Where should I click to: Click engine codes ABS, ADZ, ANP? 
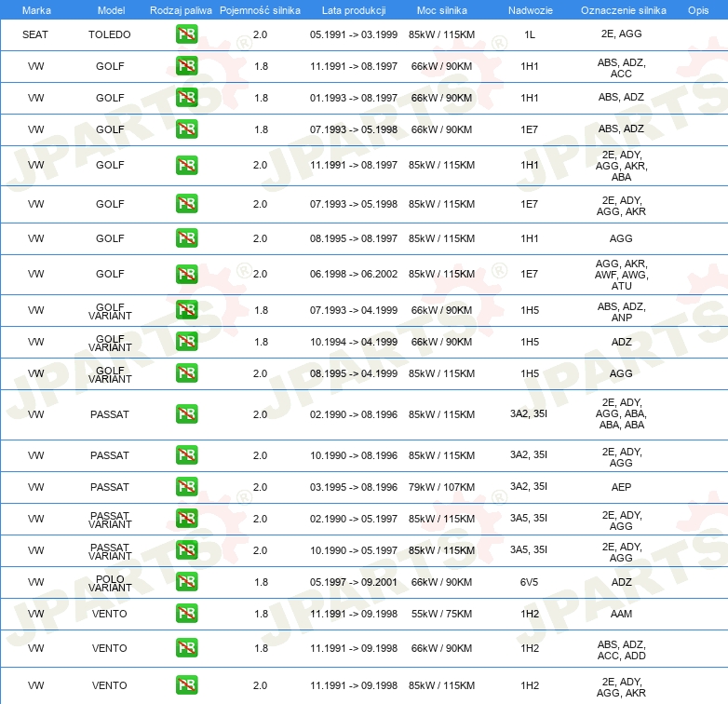(621, 312)
